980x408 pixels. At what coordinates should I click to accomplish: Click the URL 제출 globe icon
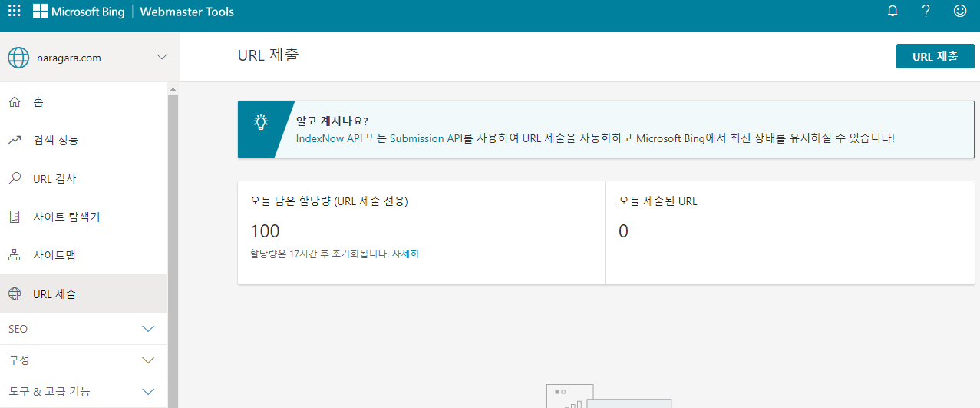pyautogui.click(x=15, y=294)
